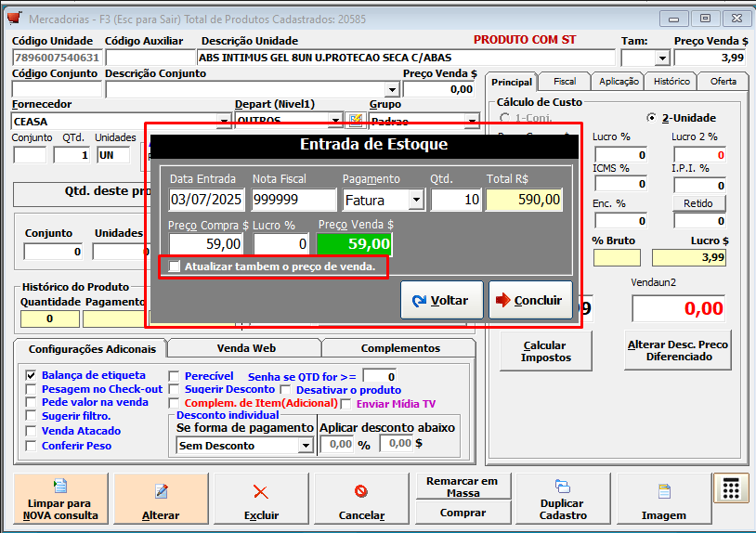Click Duplicar Cadastro button

coord(563,500)
